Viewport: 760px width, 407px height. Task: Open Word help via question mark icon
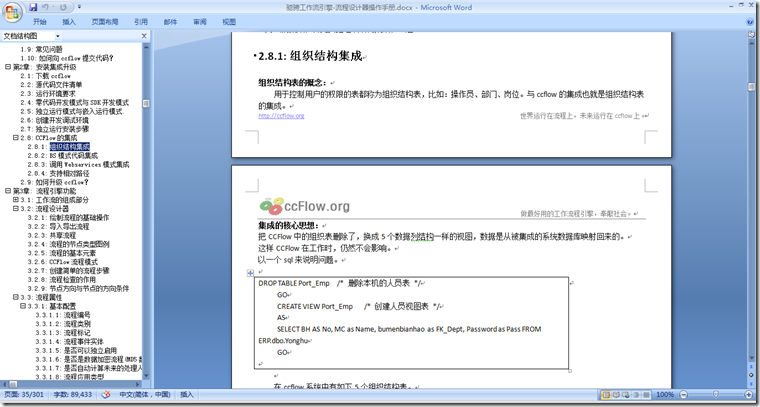(x=750, y=22)
